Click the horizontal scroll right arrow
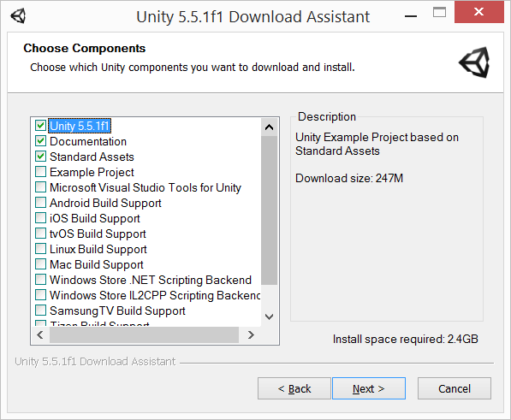Image resolution: width=511 pixels, height=420 pixels. click(251, 334)
